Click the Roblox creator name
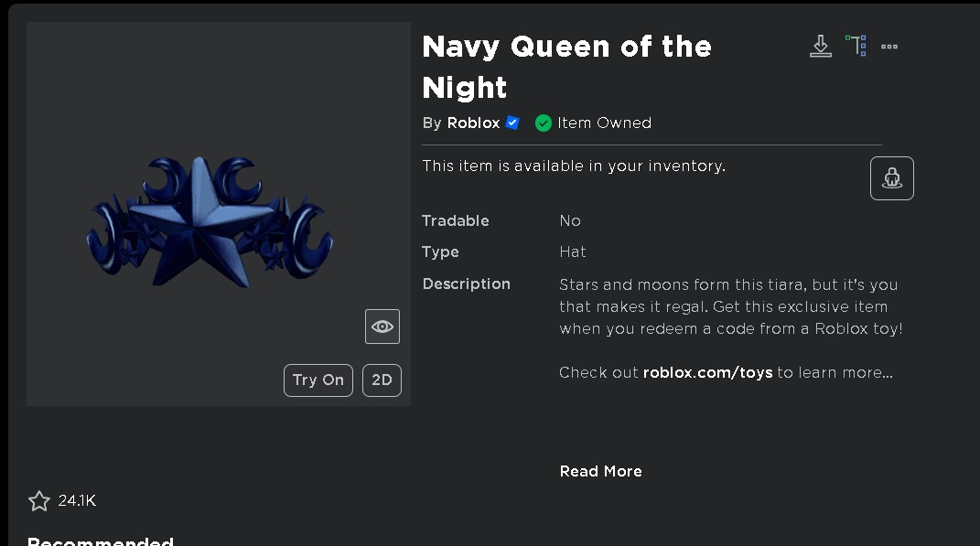Screen dimensions: 980x546 [473, 123]
